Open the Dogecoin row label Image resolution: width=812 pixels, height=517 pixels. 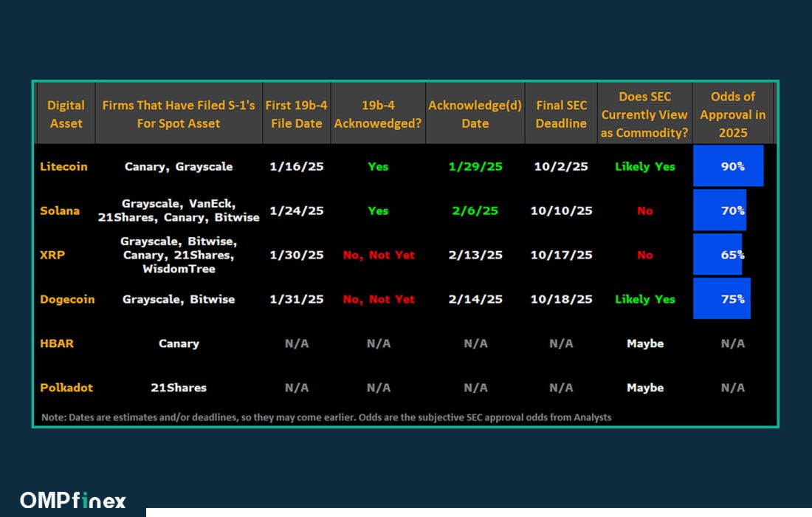[x=67, y=299]
